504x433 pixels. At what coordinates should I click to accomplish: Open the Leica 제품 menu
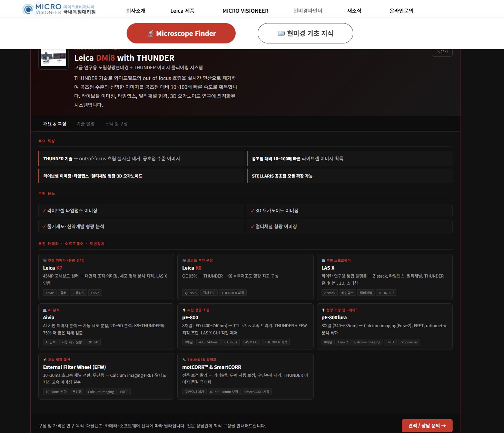coord(182,11)
